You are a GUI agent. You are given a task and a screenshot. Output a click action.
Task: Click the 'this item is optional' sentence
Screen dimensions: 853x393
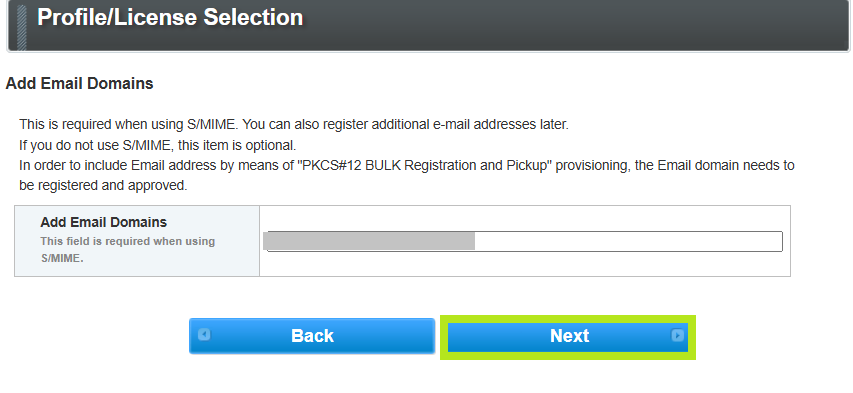pos(158,145)
